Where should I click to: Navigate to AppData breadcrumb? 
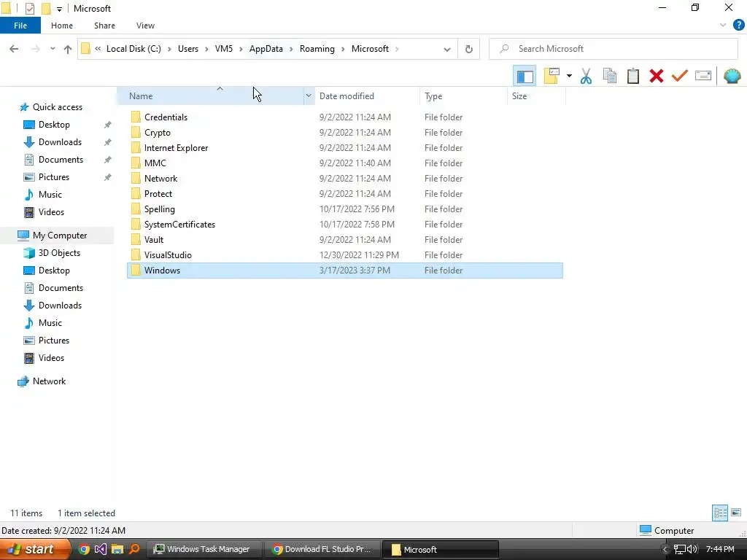click(x=266, y=49)
